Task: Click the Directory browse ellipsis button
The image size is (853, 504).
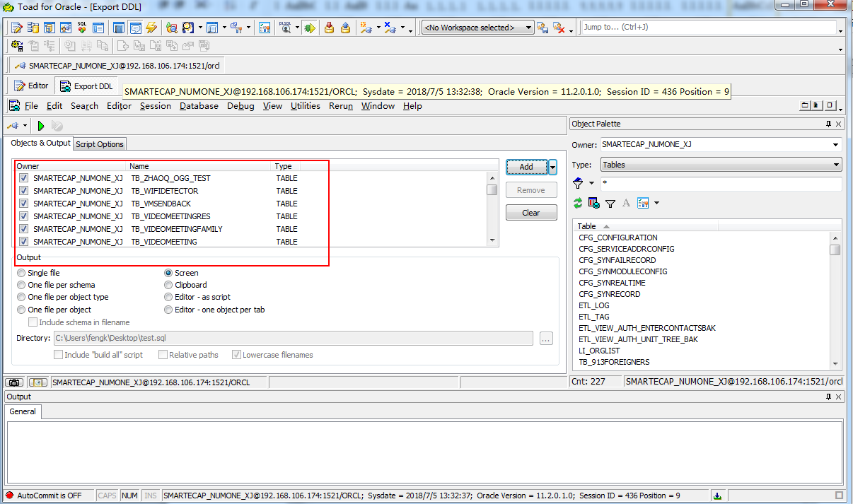Action: [x=545, y=339]
